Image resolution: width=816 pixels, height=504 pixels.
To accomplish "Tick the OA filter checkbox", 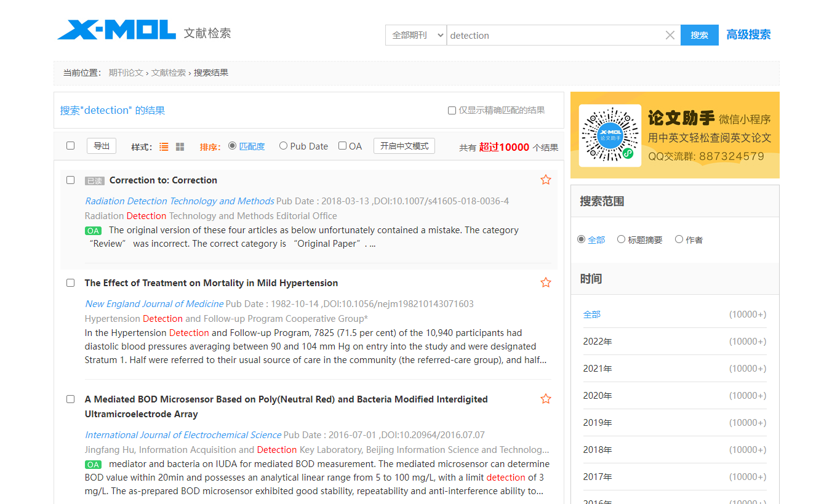I will coord(343,146).
